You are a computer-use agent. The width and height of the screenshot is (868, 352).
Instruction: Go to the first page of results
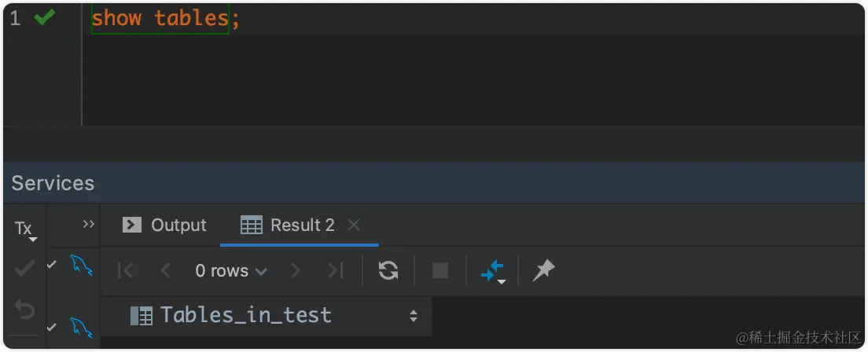(126, 270)
